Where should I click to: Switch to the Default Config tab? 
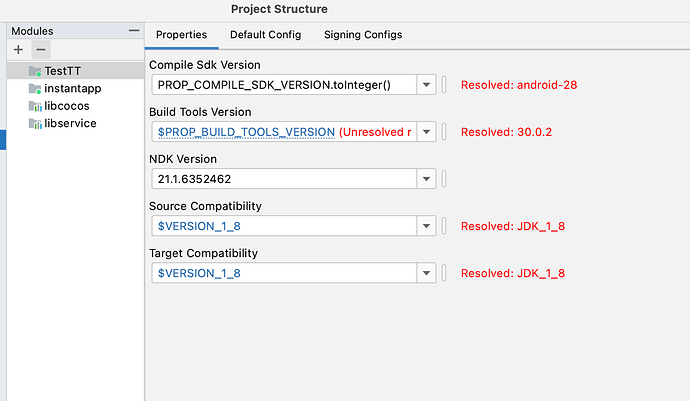point(265,35)
